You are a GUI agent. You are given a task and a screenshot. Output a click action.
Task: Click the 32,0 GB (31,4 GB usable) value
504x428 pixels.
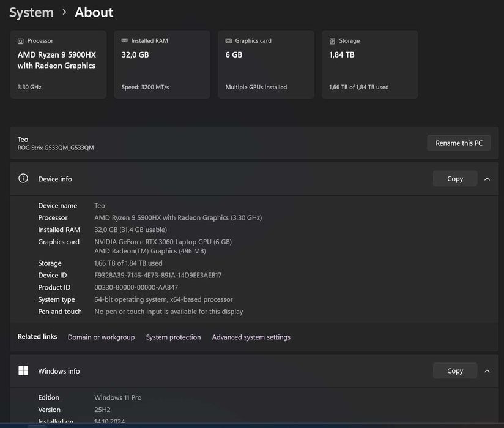pos(130,230)
